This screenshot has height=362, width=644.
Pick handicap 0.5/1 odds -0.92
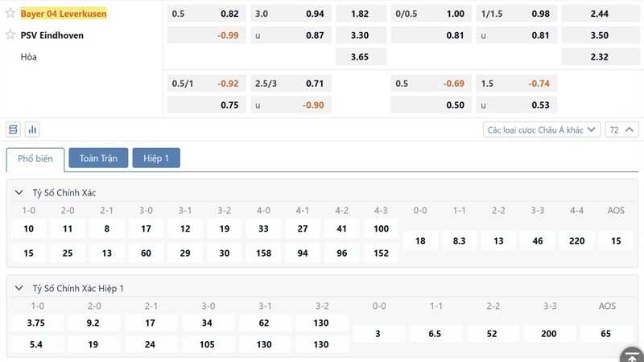(207, 84)
